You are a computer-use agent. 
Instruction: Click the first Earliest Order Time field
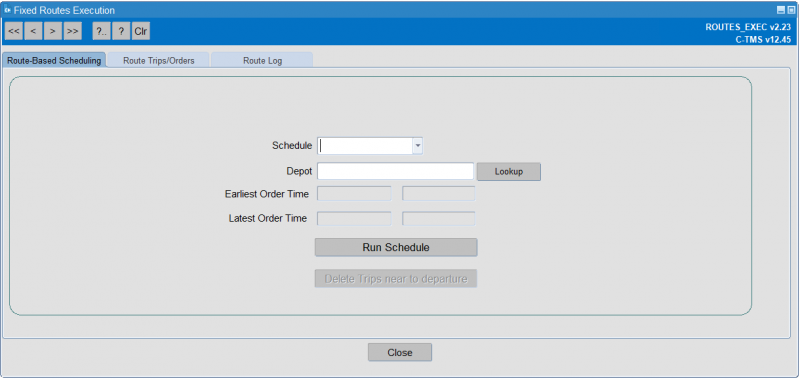[354, 194]
